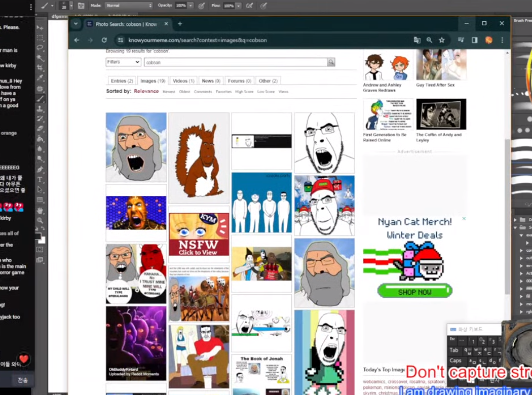Select the Crop tool
Viewport: 532px width, 395px height.
pyautogui.click(x=40, y=68)
